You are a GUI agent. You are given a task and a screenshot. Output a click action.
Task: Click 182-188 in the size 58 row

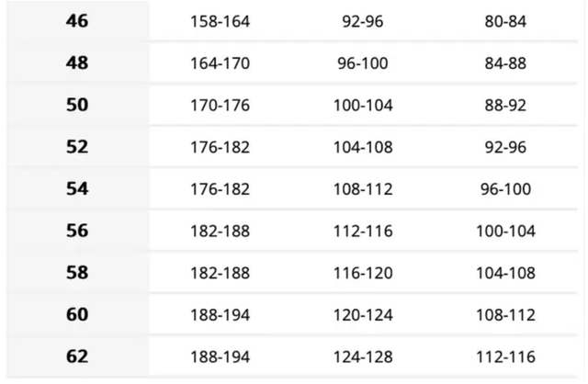pyautogui.click(x=220, y=273)
